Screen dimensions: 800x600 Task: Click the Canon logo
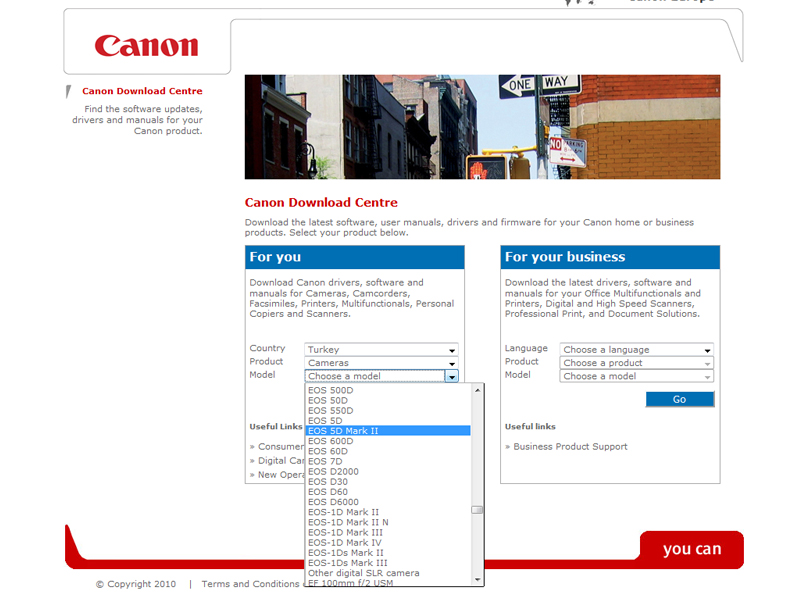146,46
